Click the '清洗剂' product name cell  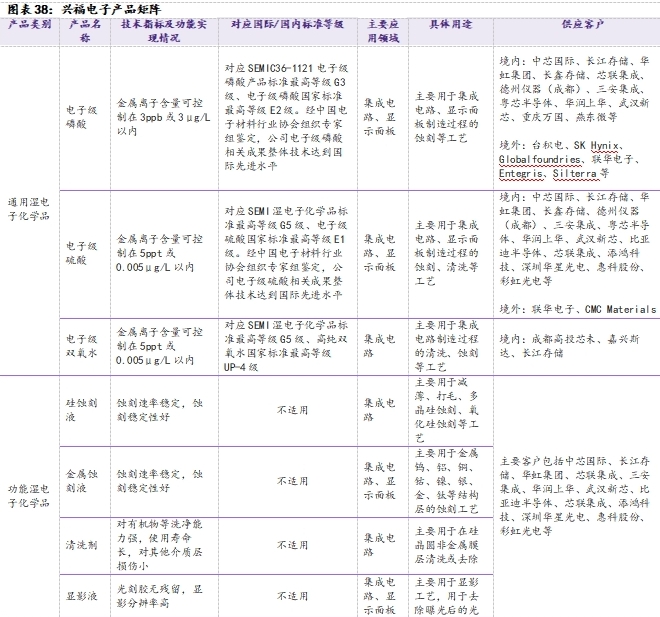[82, 545]
